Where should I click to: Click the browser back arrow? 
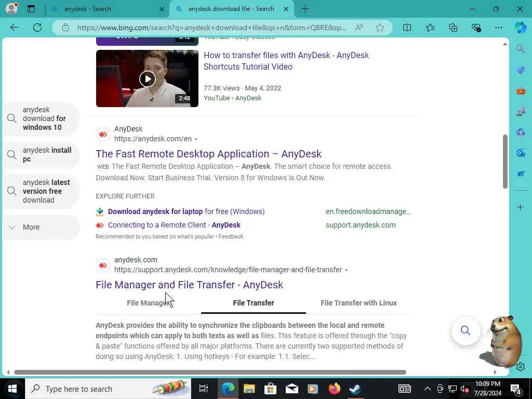[14, 28]
